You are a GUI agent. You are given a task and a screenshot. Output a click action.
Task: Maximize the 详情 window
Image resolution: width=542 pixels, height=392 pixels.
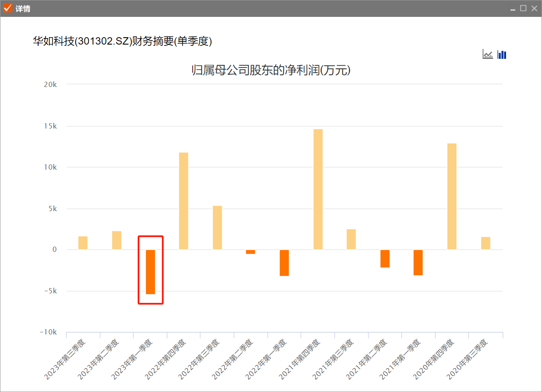click(523, 8)
